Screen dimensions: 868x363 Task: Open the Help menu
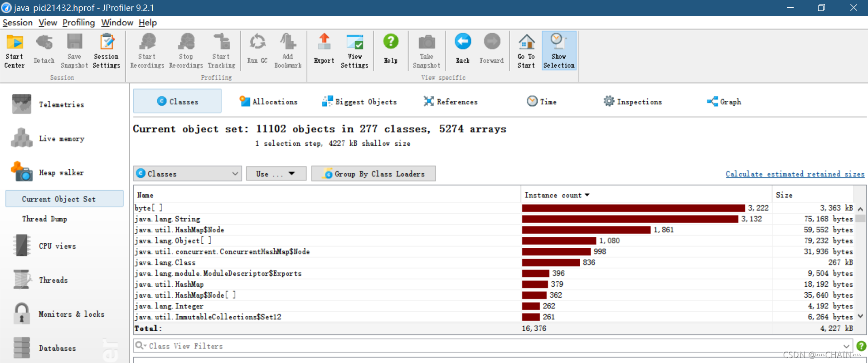pos(148,23)
